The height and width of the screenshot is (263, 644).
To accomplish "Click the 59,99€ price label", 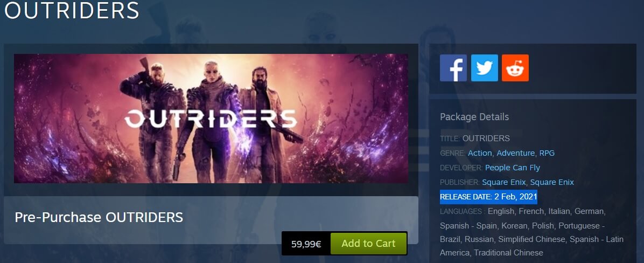I will click(306, 244).
